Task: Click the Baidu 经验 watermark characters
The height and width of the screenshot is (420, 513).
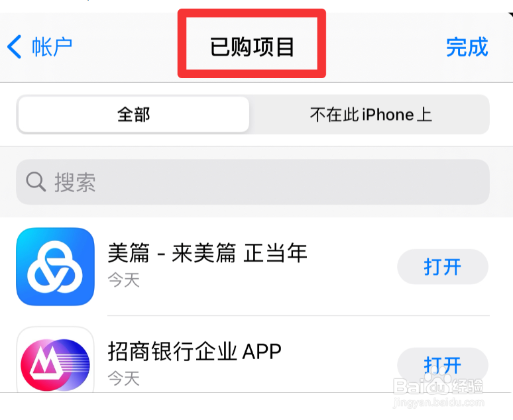Action: [467, 386]
